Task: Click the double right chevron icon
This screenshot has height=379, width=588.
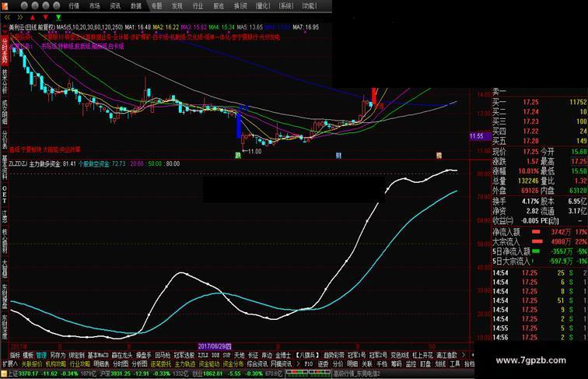Action: (x=20, y=17)
